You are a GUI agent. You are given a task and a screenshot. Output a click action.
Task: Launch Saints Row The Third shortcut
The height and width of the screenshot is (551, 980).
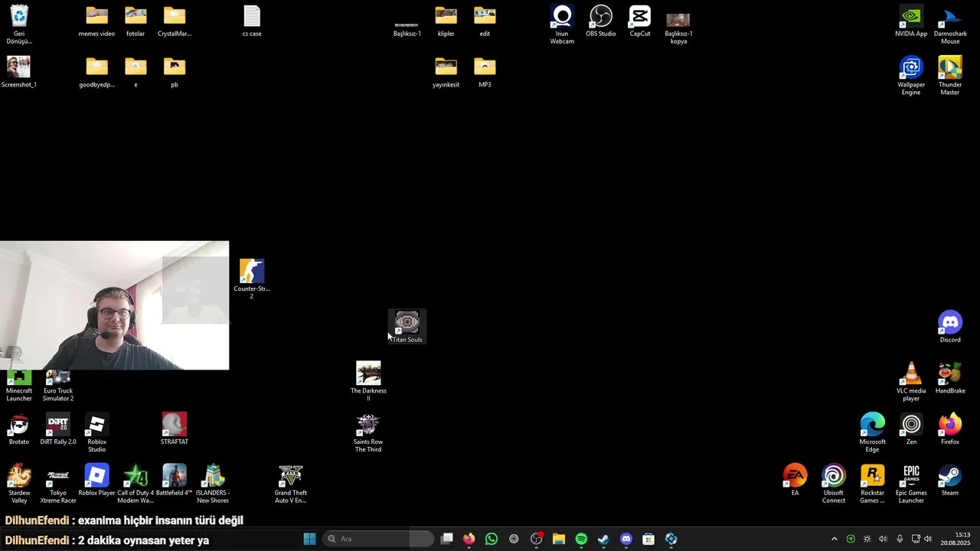point(368,432)
